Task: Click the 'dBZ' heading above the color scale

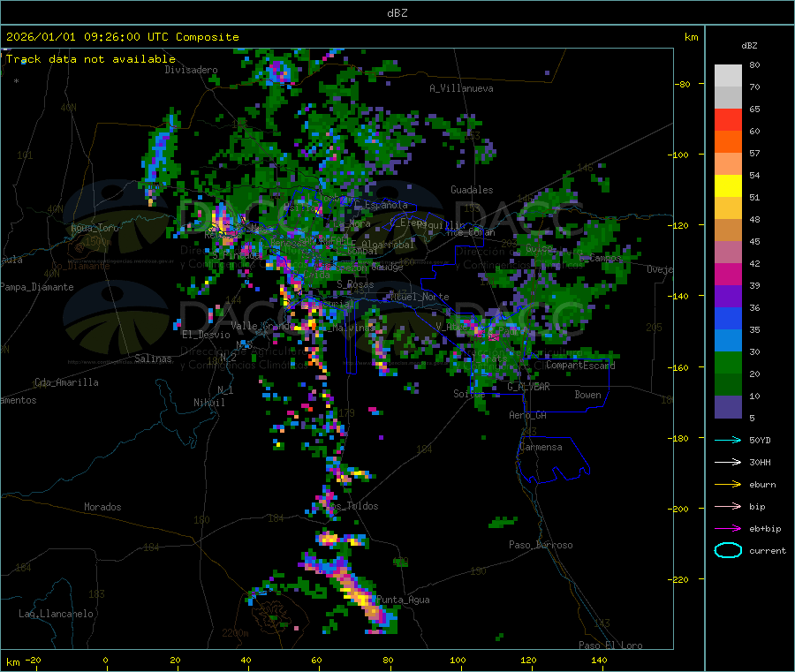Action: point(749,46)
